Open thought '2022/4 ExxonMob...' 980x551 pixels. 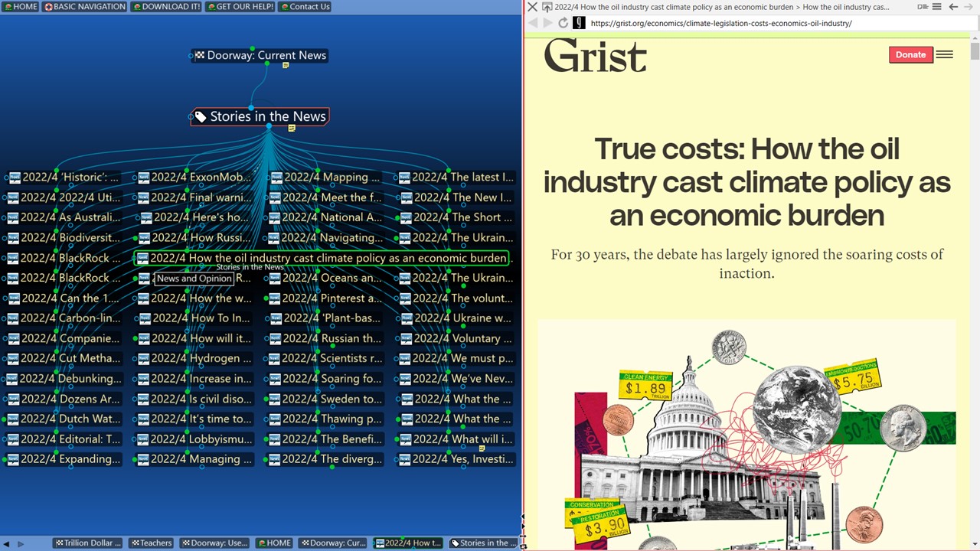[194, 178]
